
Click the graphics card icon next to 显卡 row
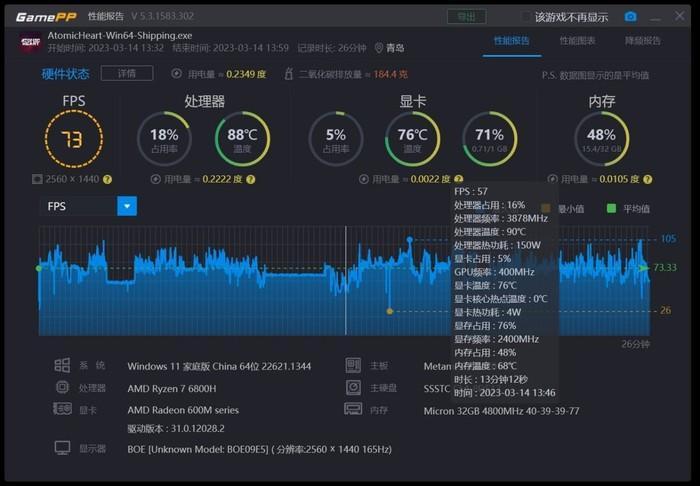(62, 408)
